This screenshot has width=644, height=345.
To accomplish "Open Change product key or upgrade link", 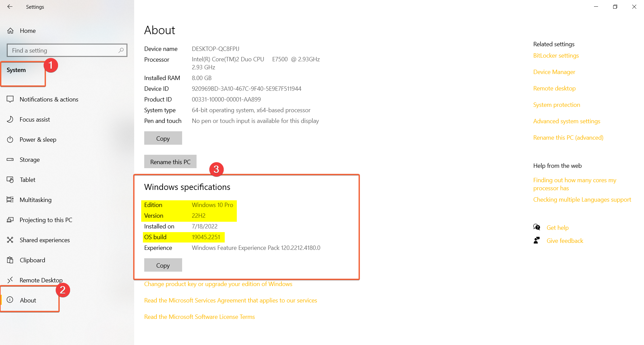I will (x=218, y=284).
